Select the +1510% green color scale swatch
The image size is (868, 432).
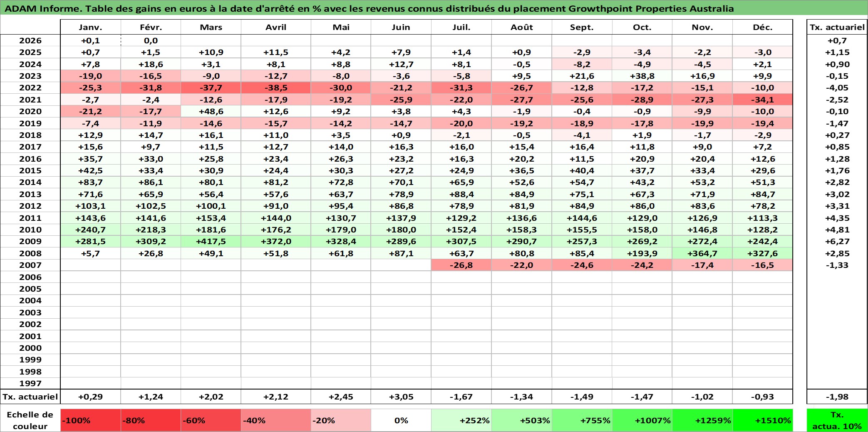point(763,420)
